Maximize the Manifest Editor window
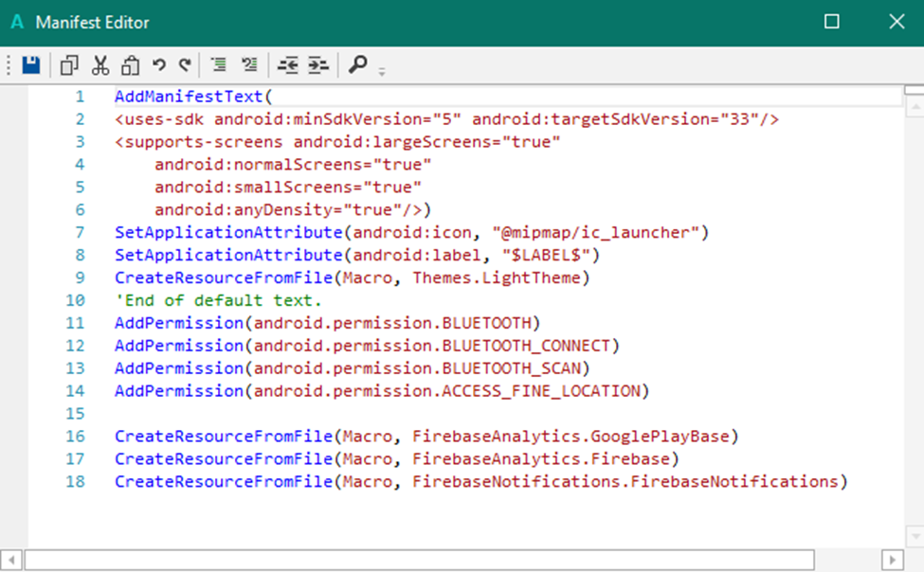 [831, 22]
